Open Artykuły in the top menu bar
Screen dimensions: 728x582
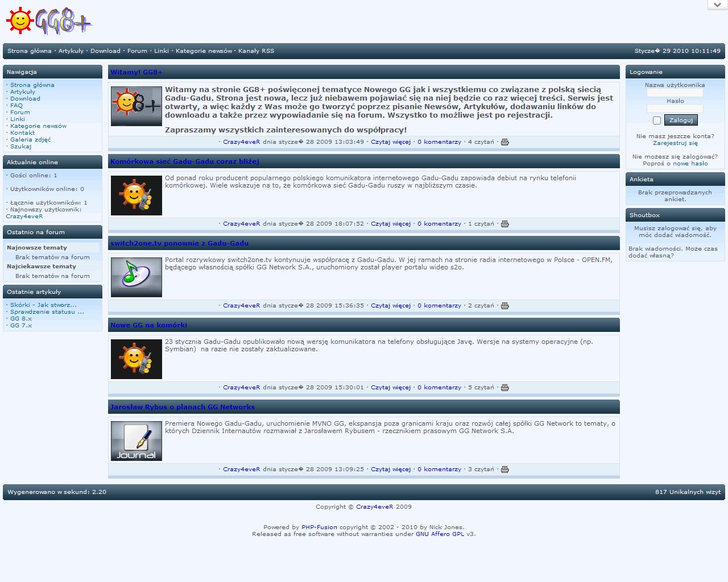[x=71, y=51]
